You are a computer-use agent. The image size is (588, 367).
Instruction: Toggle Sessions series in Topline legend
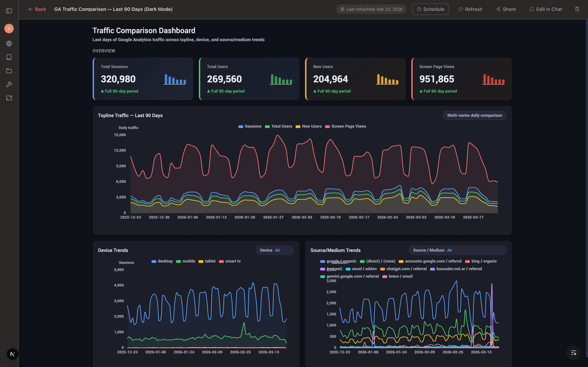click(250, 126)
